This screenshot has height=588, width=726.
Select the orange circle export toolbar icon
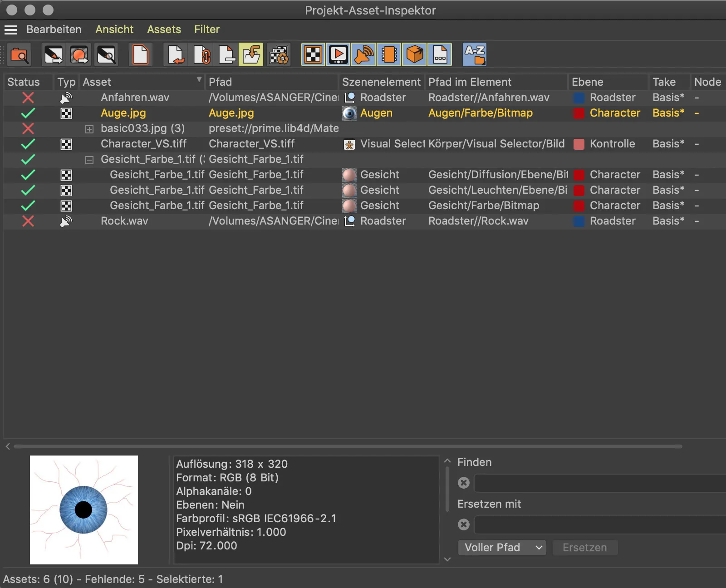(79, 54)
